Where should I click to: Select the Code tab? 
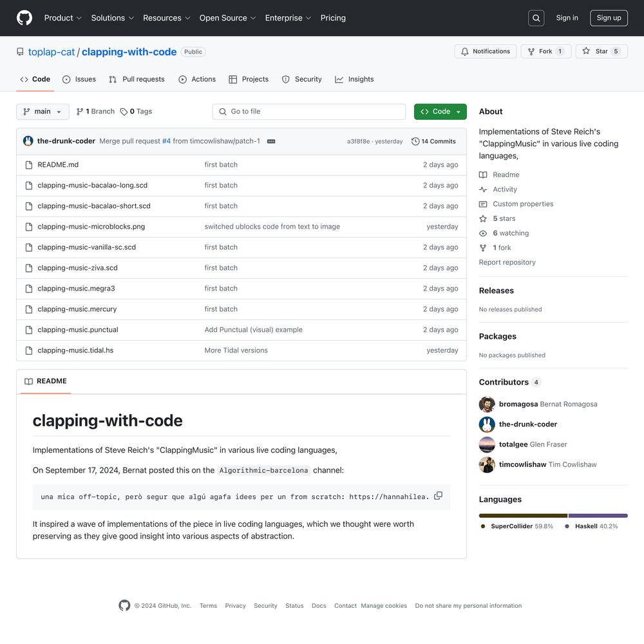(x=35, y=79)
